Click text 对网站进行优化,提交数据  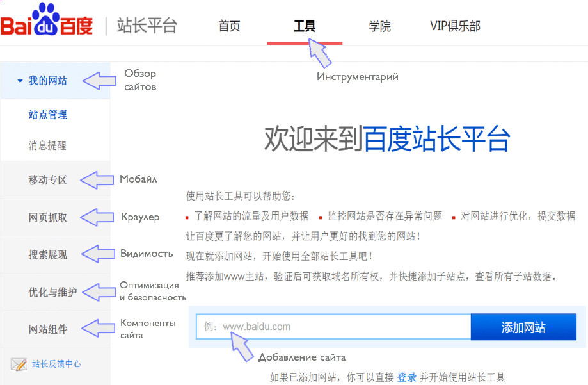[x=518, y=216]
